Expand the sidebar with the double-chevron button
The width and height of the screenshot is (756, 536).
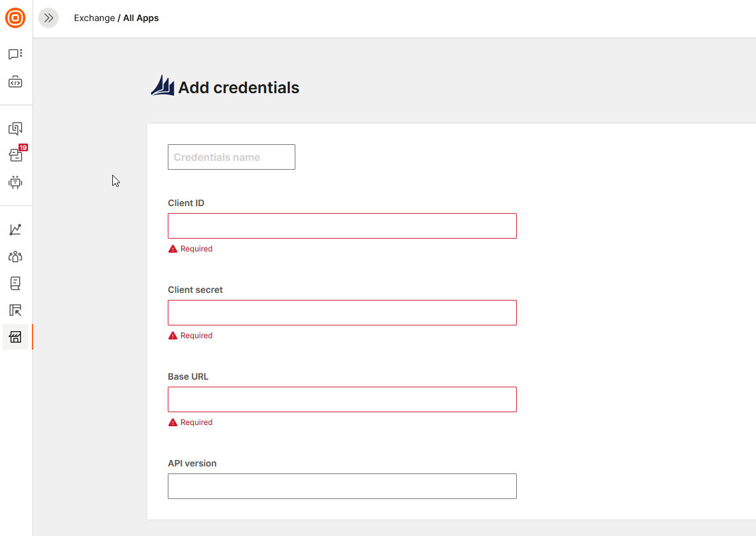(x=48, y=18)
